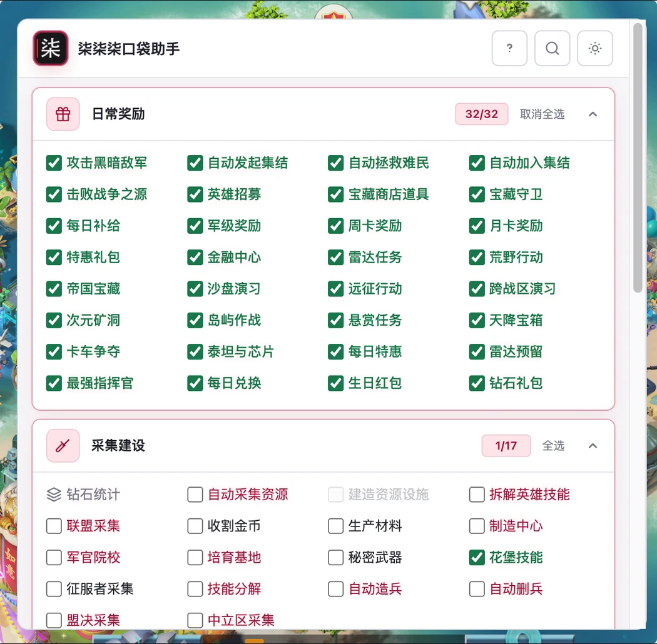Enable 自动采集资源
The width and height of the screenshot is (657, 644).
tap(195, 495)
